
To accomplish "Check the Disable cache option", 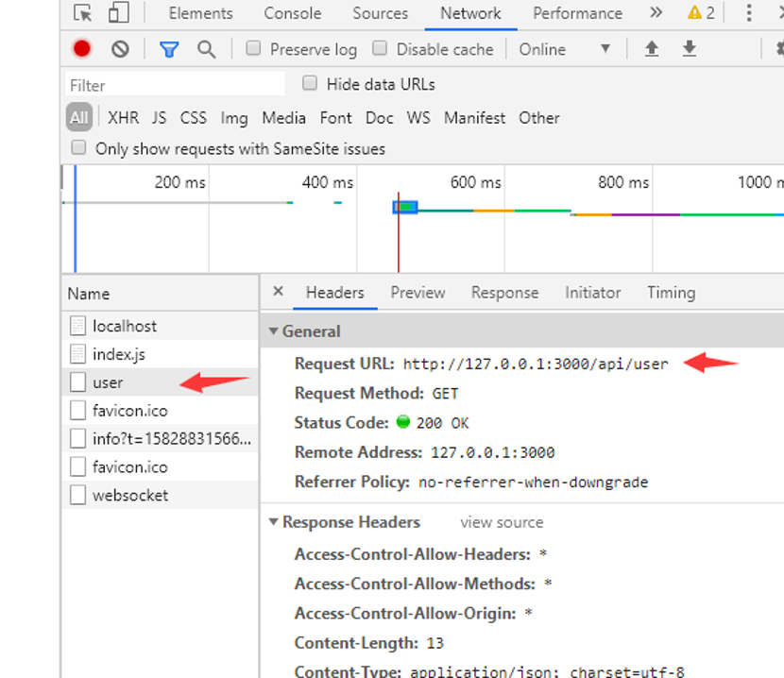I will click(380, 48).
